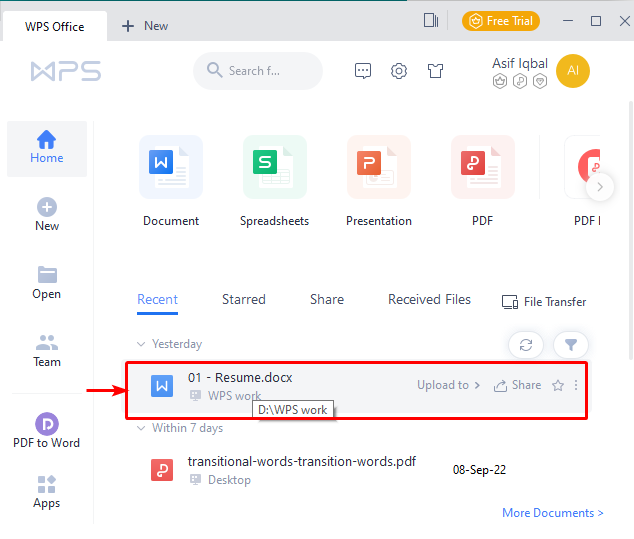Switch to the Starred tab

pyautogui.click(x=244, y=300)
